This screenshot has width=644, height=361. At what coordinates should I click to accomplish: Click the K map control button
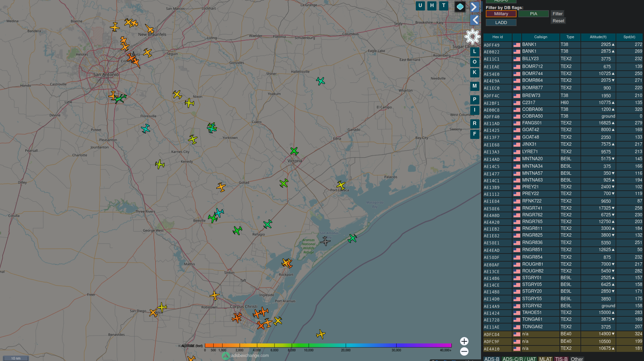475,73
